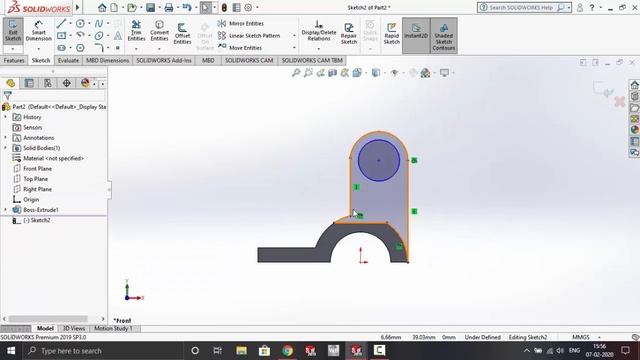Expand the Annotations tree item
640x360 pixels.
click(x=6, y=138)
